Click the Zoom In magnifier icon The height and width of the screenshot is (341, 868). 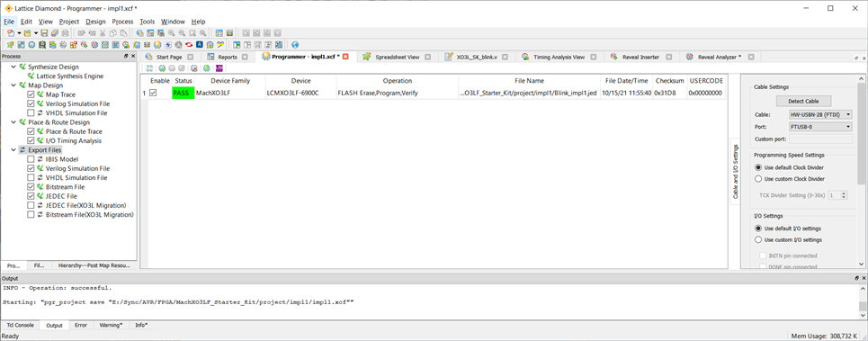tap(172, 33)
